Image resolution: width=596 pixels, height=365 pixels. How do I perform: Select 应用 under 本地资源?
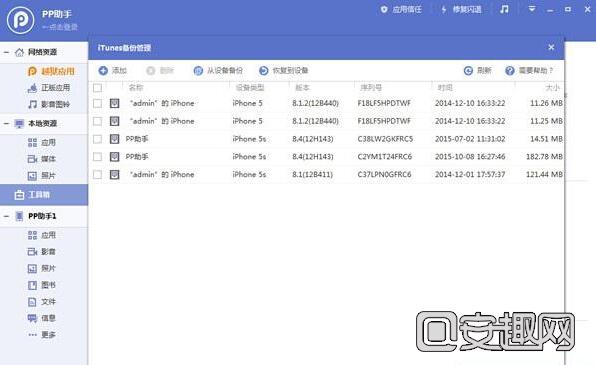42,143
